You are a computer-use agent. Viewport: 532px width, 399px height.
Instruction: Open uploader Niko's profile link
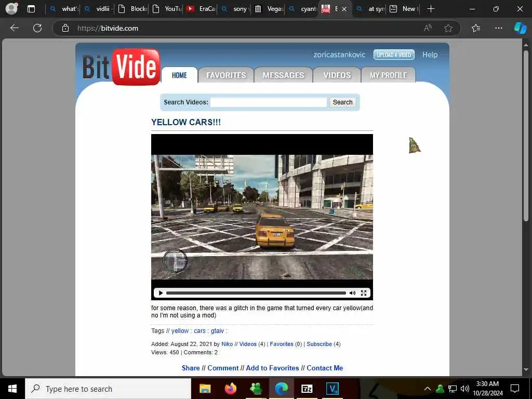227,344
